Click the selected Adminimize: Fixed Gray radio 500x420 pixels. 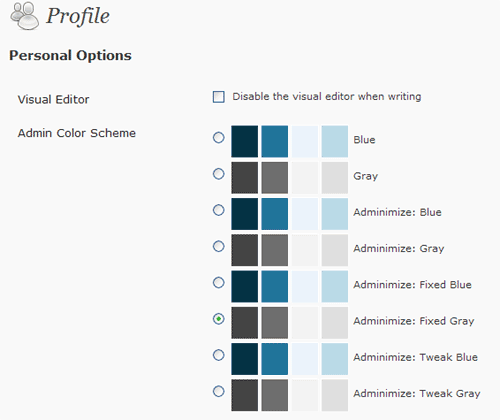219,319
